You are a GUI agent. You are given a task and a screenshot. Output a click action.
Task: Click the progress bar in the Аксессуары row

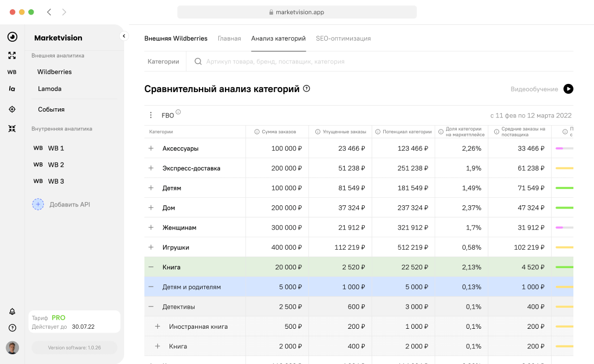click(x=564, y=148)
